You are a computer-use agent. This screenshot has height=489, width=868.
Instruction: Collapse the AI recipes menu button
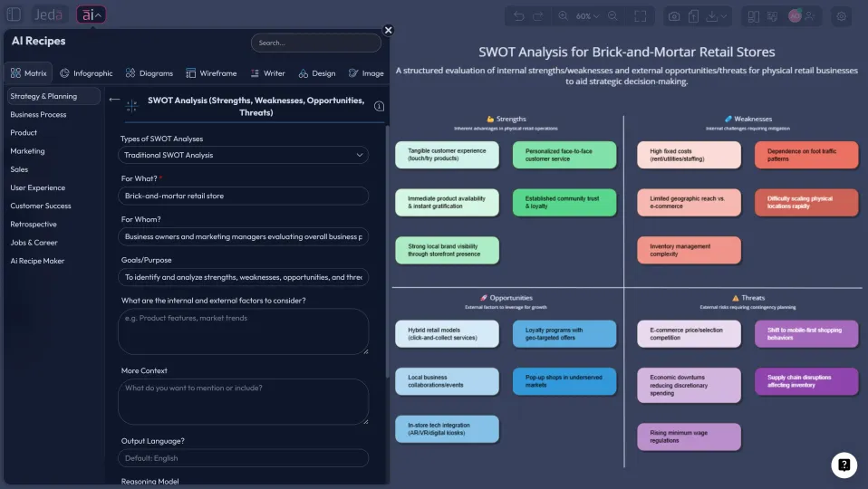92,15
